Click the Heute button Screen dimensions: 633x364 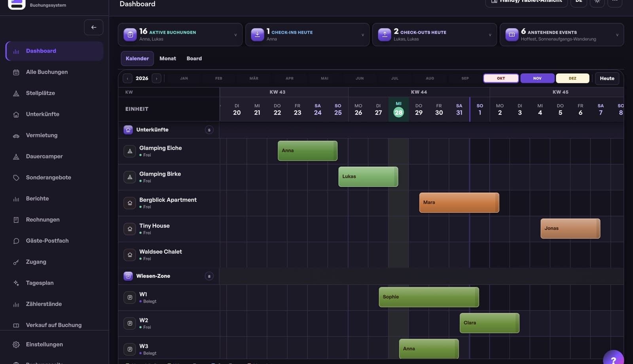click(607, 78)
